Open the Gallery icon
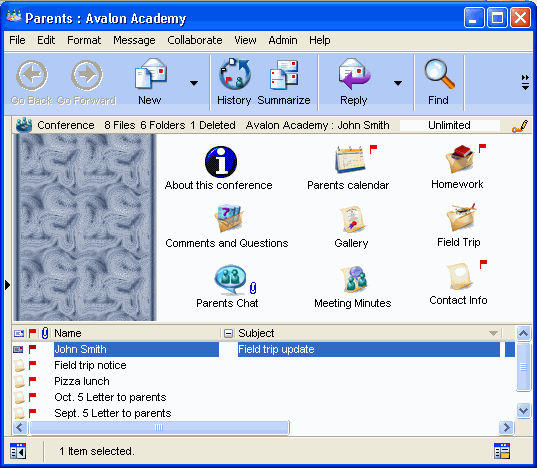Screen dimensions: 537x468 tap(352, 219)
